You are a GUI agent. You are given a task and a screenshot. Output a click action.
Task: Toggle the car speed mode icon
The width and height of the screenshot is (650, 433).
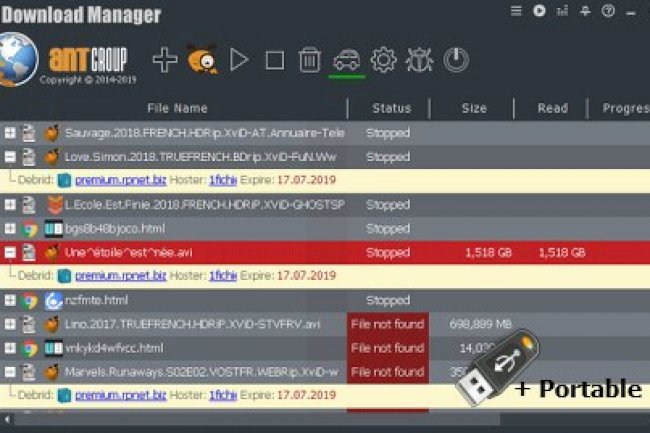[x=347, y=60]
